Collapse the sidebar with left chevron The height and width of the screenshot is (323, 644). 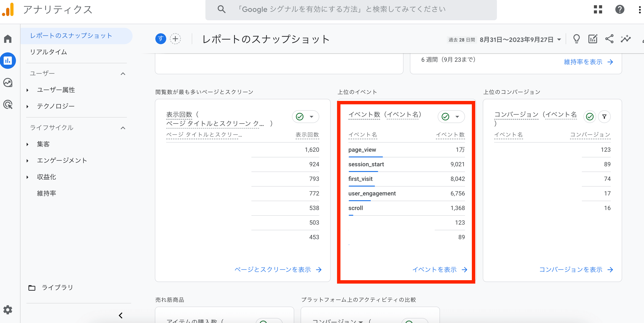coord(121,315)
